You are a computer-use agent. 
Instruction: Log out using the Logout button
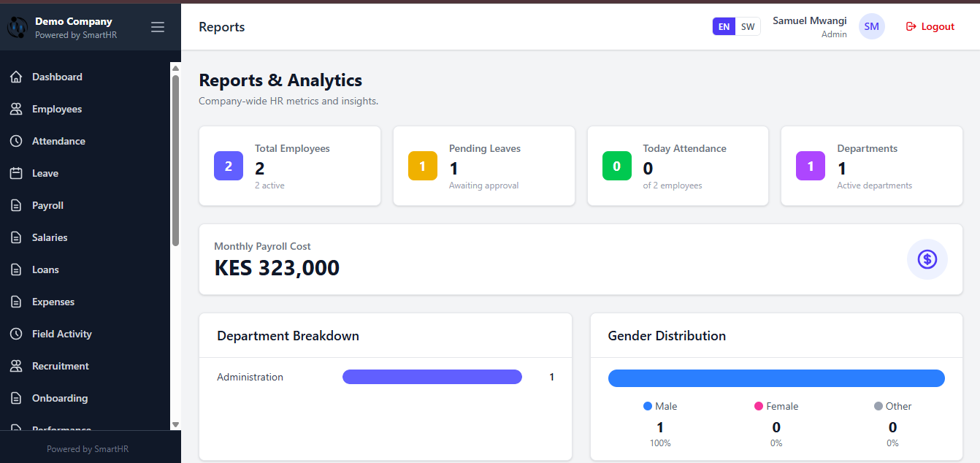(930, 26)
